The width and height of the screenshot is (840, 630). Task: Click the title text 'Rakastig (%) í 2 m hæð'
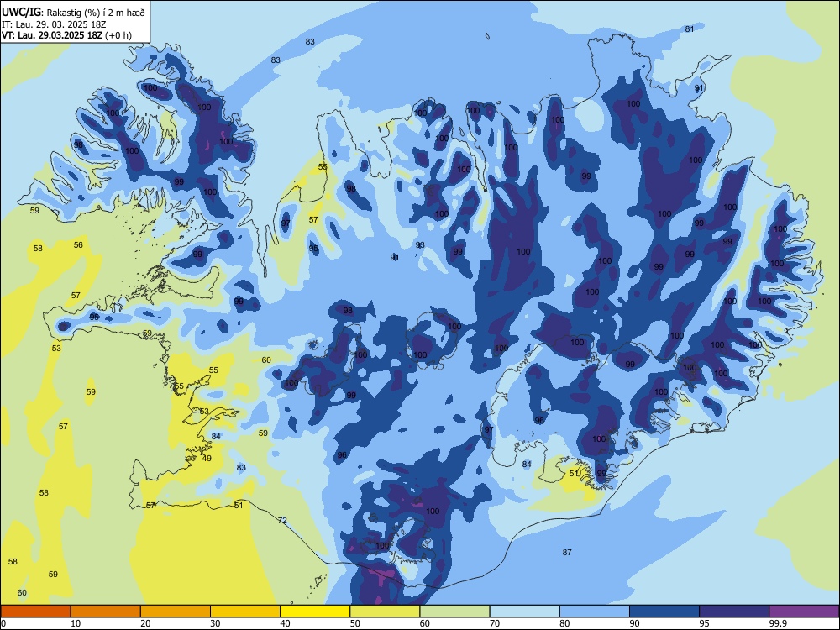[96, 11]
